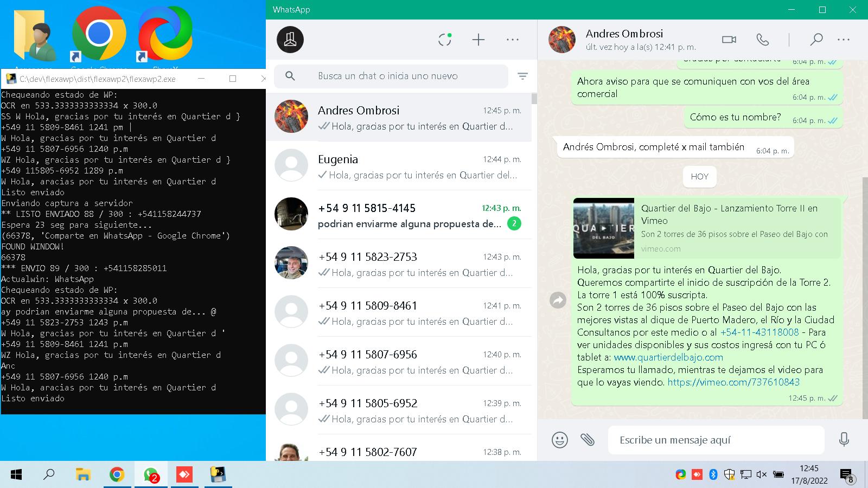The height and width of the screenshot is (488, 868).
Task: Open chat +54 9 11 5823-2753
Action: [399, 264]
